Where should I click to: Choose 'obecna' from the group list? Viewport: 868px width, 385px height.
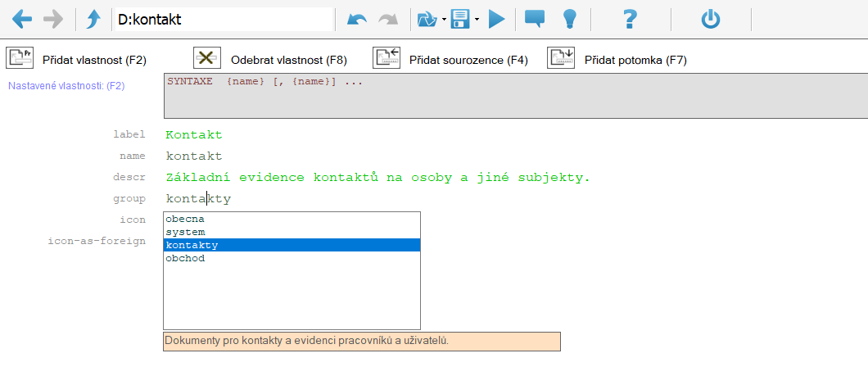[292, 219]
